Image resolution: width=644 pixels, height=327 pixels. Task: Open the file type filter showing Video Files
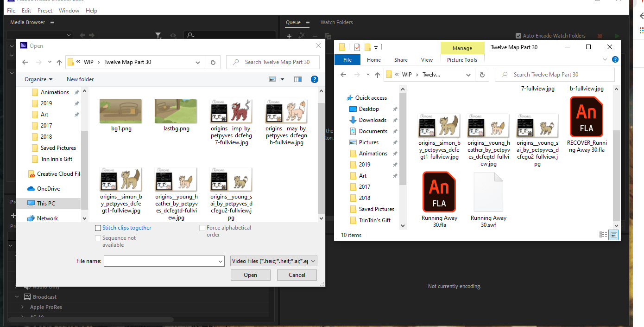tap(273, 261)
